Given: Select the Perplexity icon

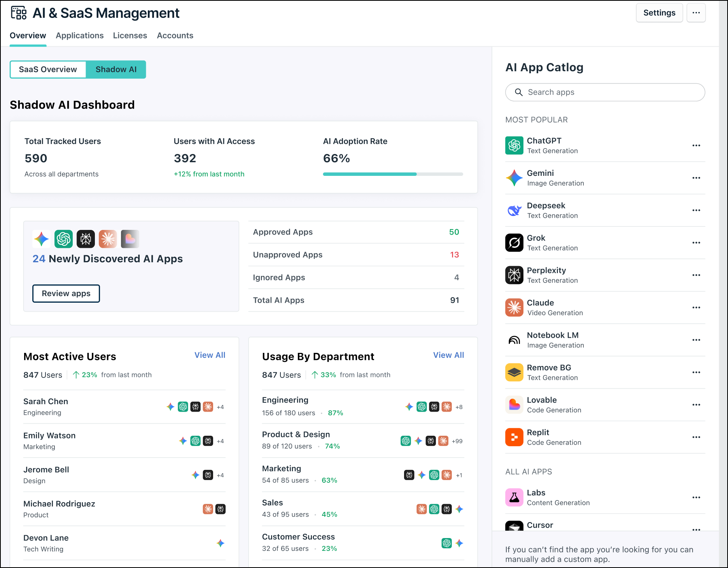Looking at the screenshot, I should pyautogui.click(x=514, y=275).
